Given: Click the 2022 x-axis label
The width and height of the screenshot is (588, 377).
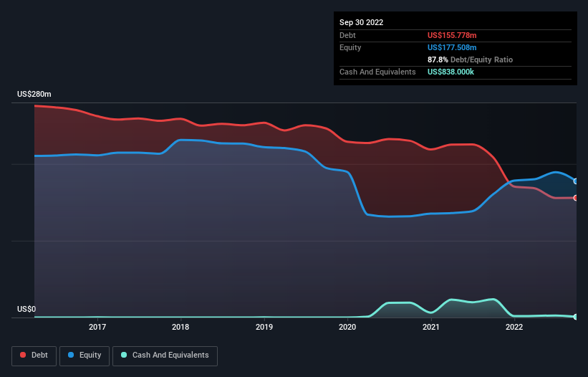Looking at the screenshot, I should point(514,327).
